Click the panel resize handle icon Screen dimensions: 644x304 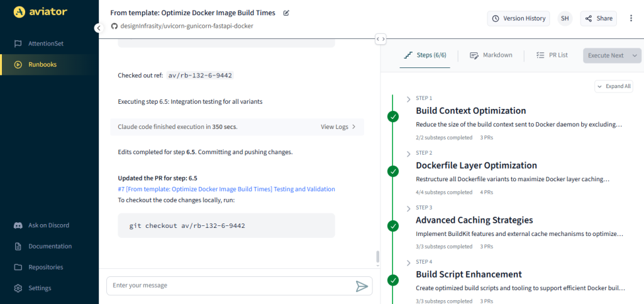(380, 39)
